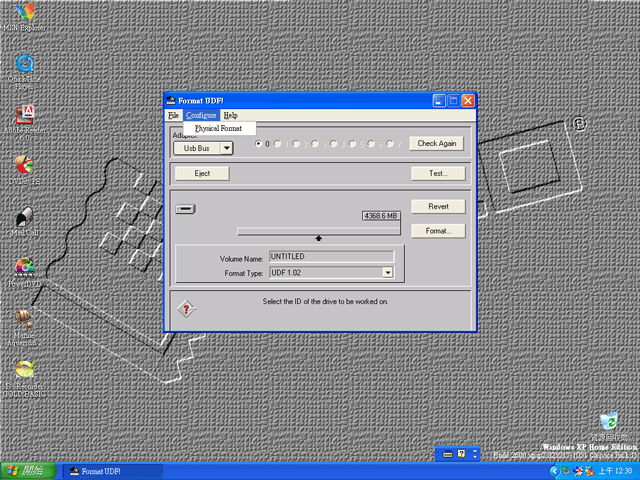The width and height of the screenshot is (640, 480).
Task: Click the Safely Remove Hardware tray icon
Action: [x=566, y=471]
